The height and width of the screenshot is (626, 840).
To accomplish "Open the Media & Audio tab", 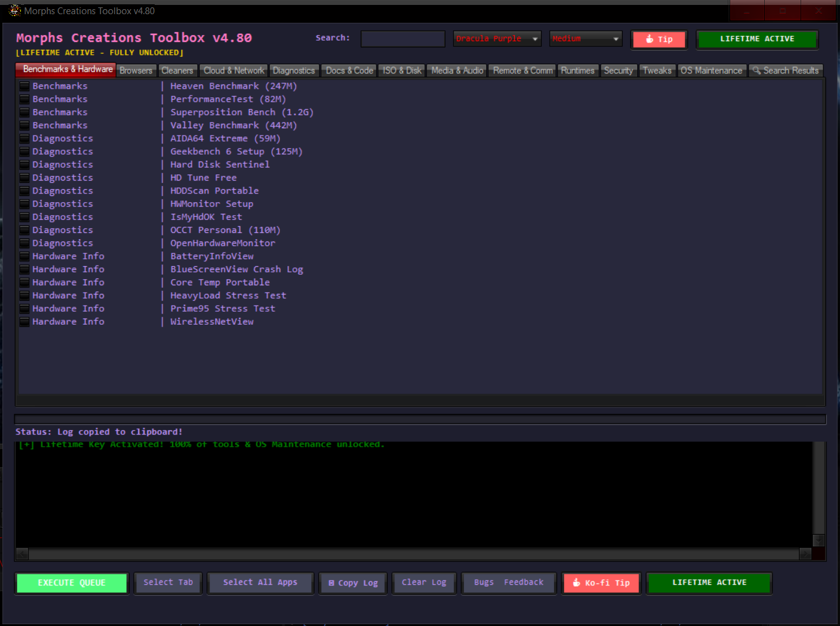I will pos(457,71).
